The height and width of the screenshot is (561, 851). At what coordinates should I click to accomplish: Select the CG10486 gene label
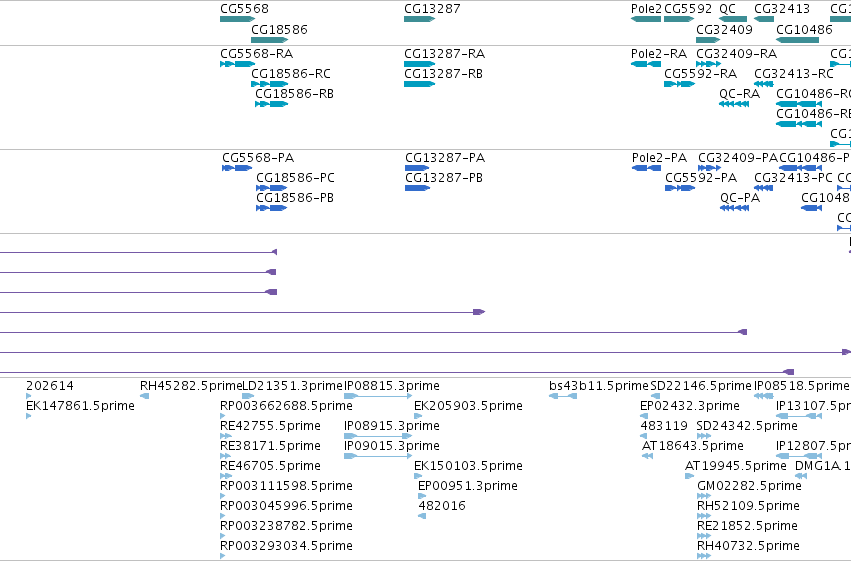pyautogui.click(x=804, y=29)
